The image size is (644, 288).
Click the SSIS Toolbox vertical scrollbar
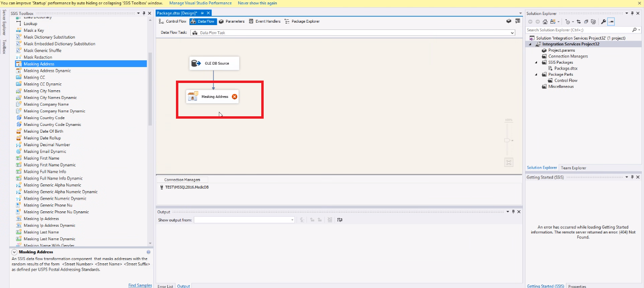tap(150, 89)
